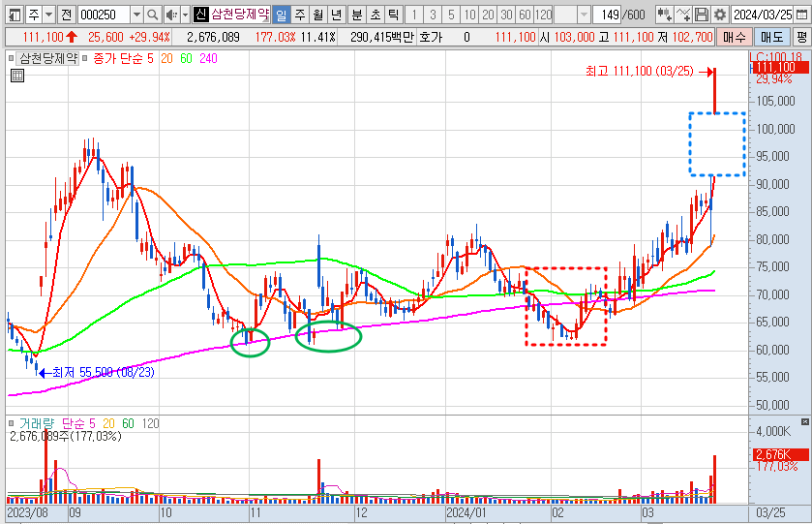The width and height of the screenshot is (812, 524).
Task: Click the current price tag 111,100 on axis
Action: click(780, 67)
